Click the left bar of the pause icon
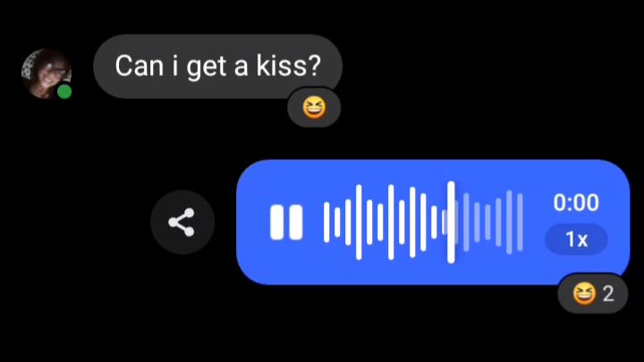Screen dimensions: 644x362 (x=276, y=222)
